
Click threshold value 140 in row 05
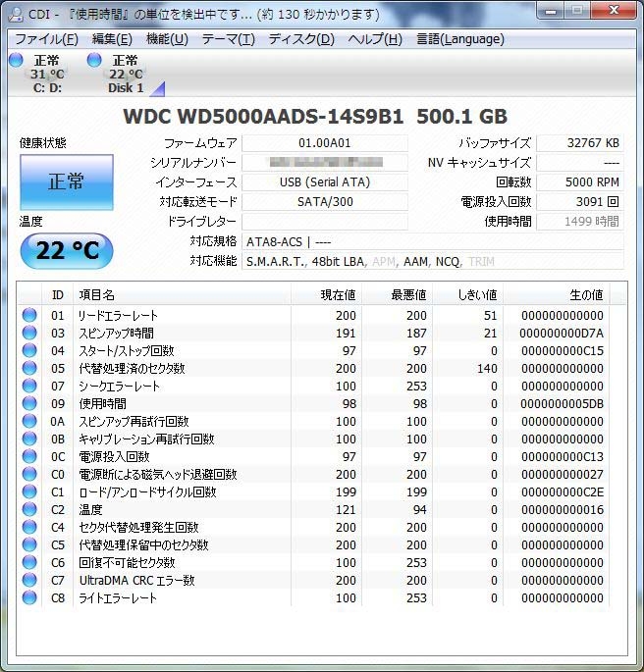click(x=487, y=368)
